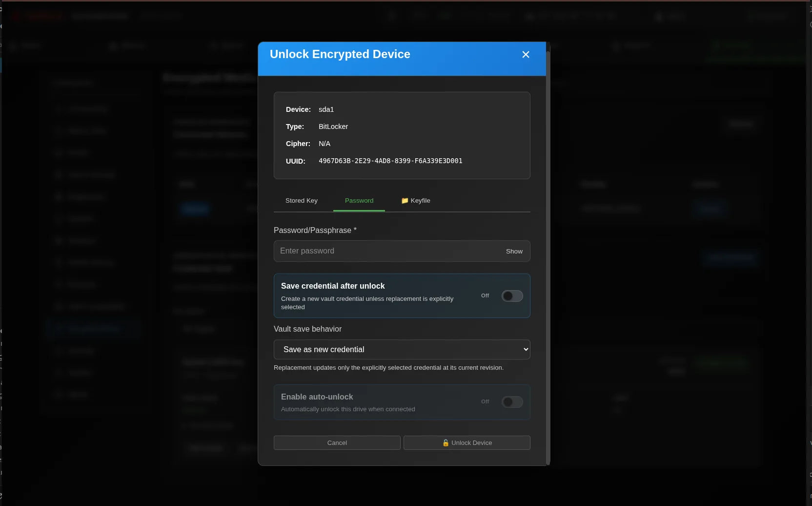The image size is (812, 506).
Task: Click the sda1 device name
Action: pos(326,109)
